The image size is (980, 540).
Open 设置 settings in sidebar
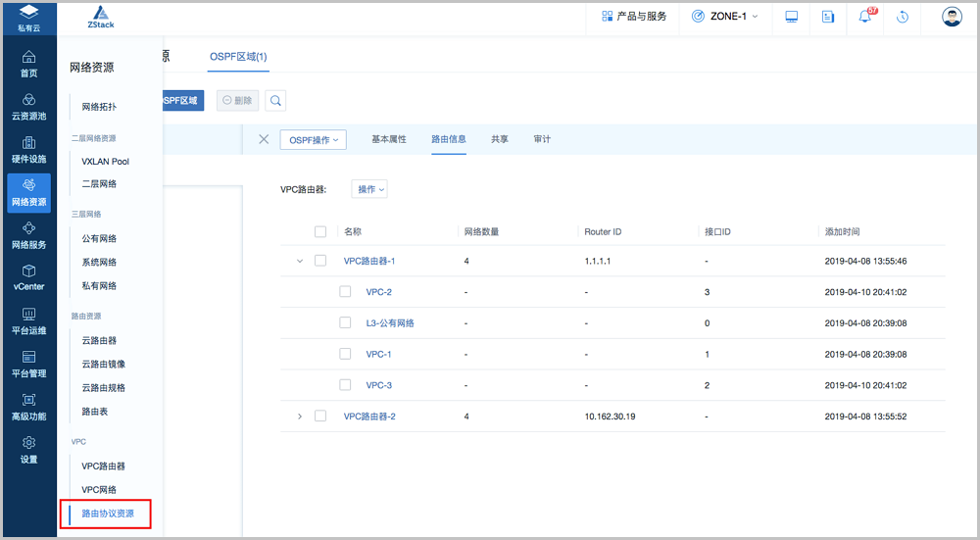coord(28,451)
